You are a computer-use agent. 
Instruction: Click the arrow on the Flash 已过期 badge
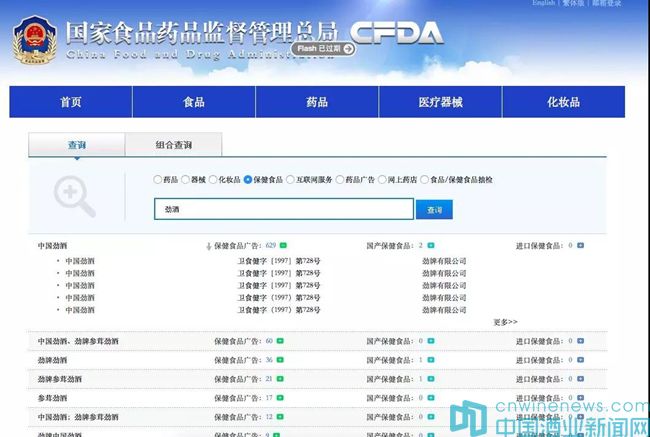348,48
